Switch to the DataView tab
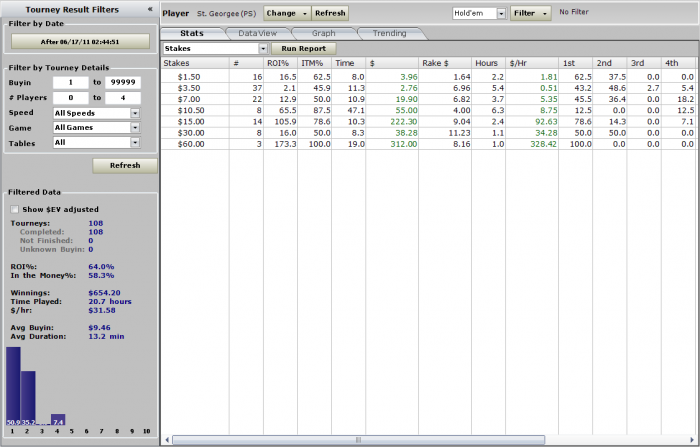 click(x=258, y=33)
